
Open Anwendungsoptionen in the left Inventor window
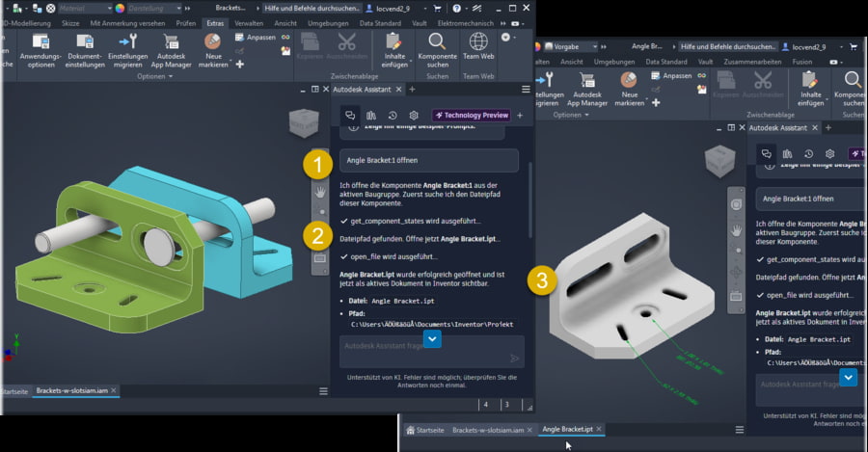click(41, 51)
